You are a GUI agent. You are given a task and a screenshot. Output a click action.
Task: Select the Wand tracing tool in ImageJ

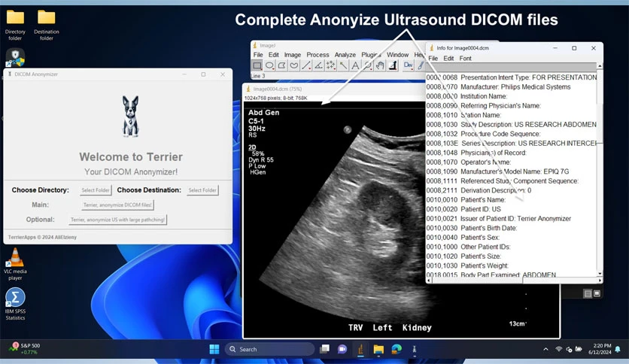point(343,65)
